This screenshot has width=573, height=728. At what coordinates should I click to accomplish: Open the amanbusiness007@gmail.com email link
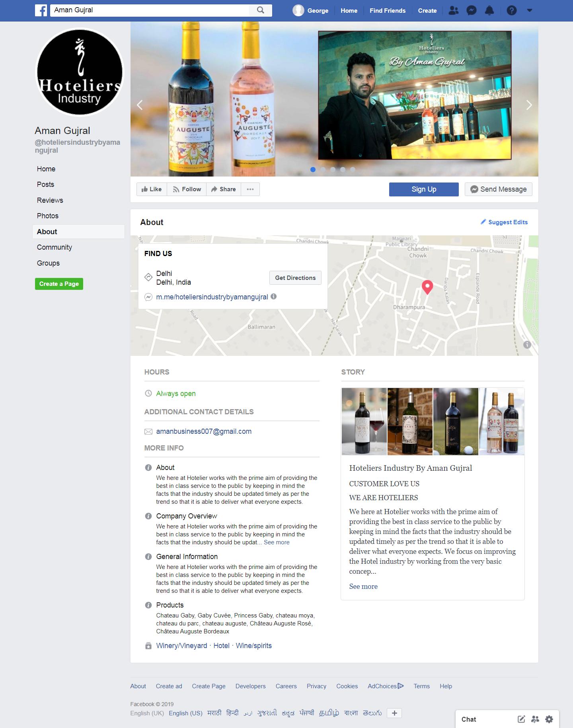[204, 431]
